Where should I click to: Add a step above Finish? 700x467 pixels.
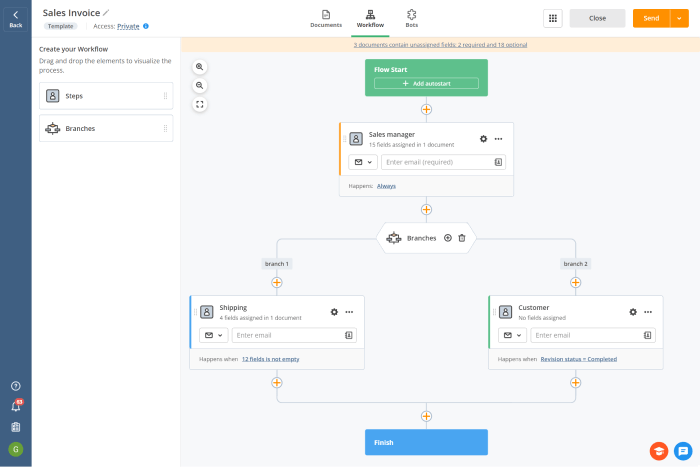point(426,416)
